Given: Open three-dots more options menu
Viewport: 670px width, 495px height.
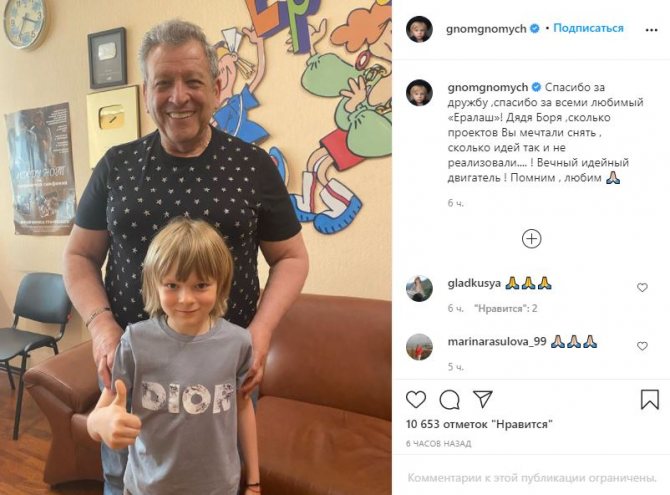Looking at the screenshot, I should [651, 30].
